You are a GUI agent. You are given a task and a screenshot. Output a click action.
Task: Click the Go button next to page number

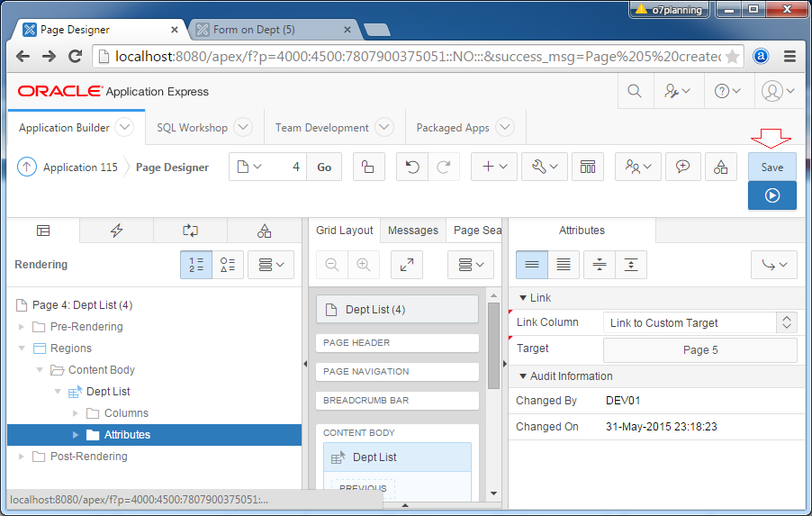pos(324,167)
